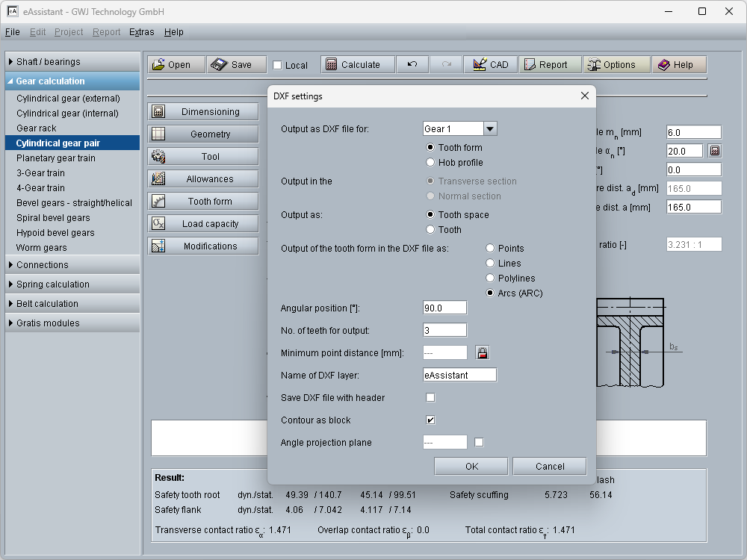The width and height of the screenshot is (747, 560).
Task: Open the CAD export button
Action: [x=490, y=65]
